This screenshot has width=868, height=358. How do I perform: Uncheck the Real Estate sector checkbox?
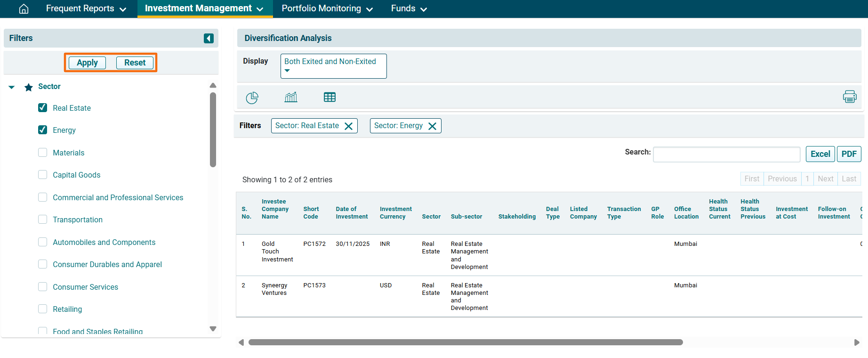[x=43, y=108]
